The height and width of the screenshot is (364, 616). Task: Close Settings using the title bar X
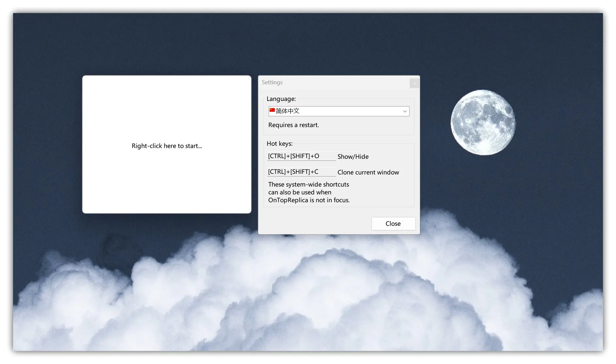[414, 84]
